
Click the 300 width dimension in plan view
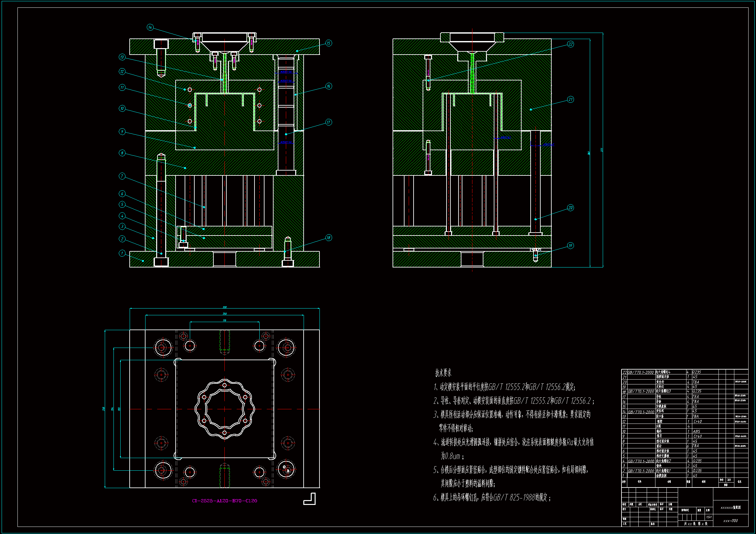tap(224, 307)
